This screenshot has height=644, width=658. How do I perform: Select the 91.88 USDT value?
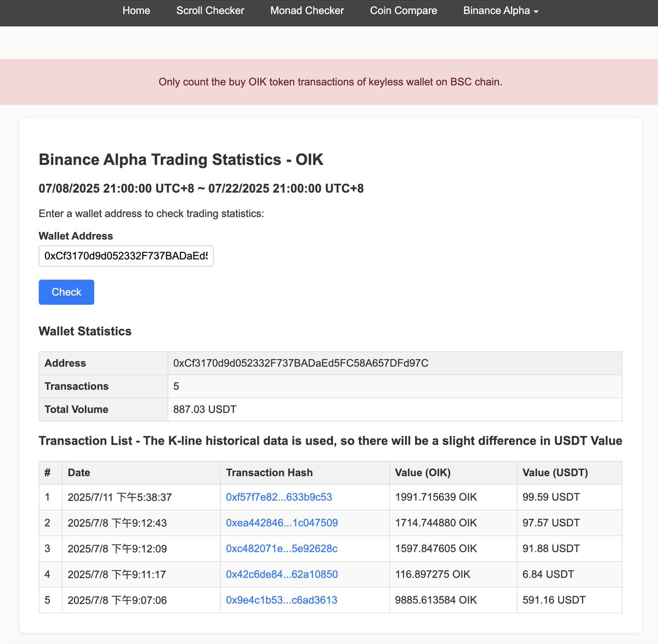point(551,549)
